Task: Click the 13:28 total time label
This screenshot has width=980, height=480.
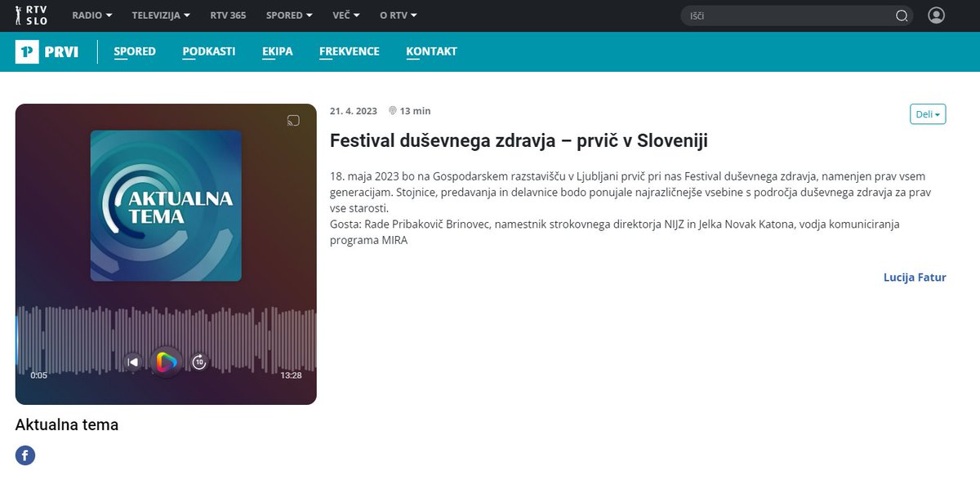Action: (291, 376)
